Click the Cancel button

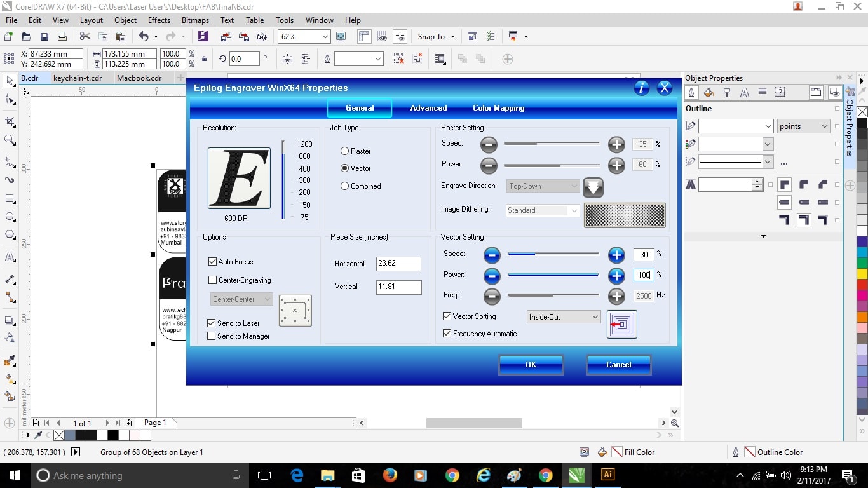pos(619,365)
